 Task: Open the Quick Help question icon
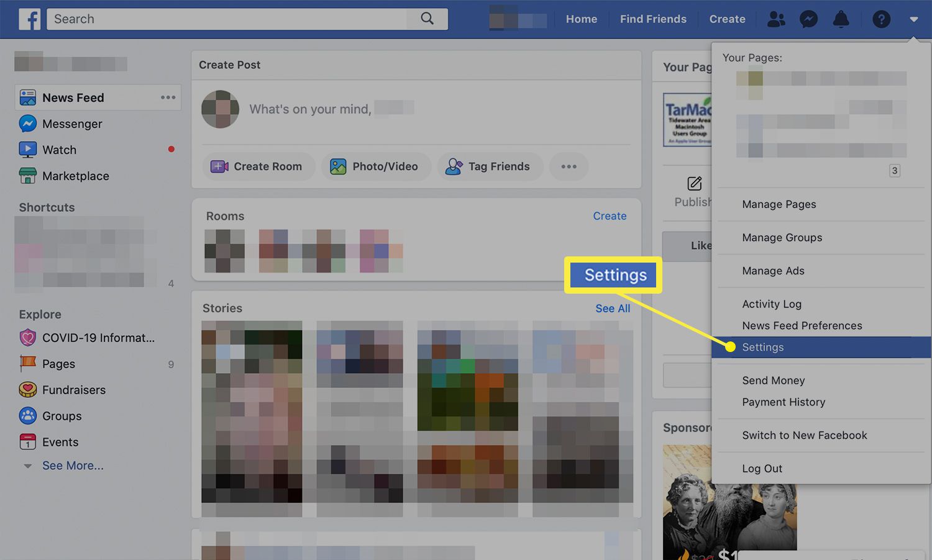881,19
